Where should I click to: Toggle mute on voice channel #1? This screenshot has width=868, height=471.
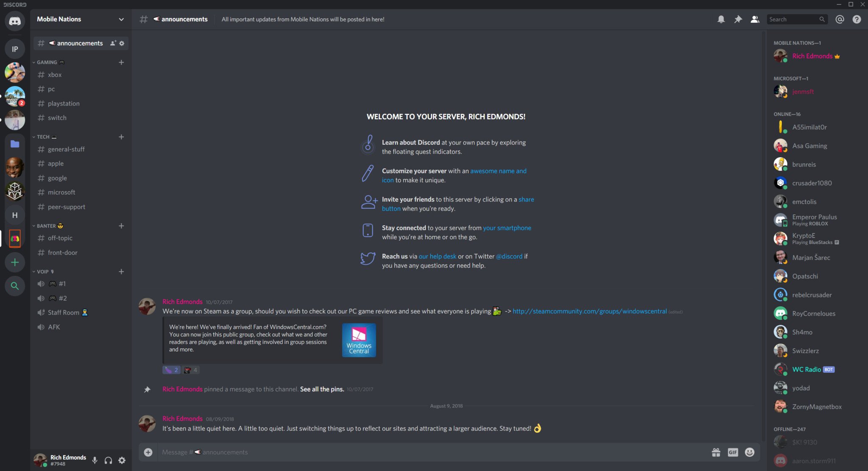41,284
